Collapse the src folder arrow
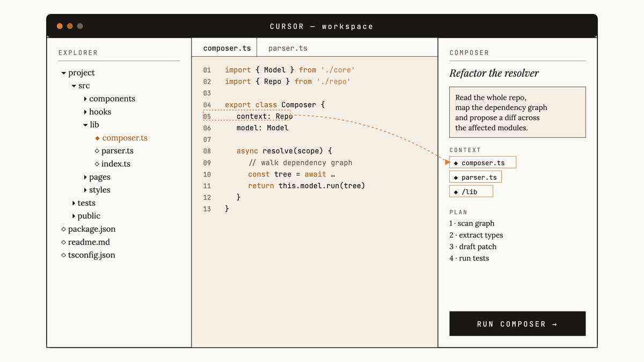Screen dimensions: 644x362 click(x=74, y=86)
